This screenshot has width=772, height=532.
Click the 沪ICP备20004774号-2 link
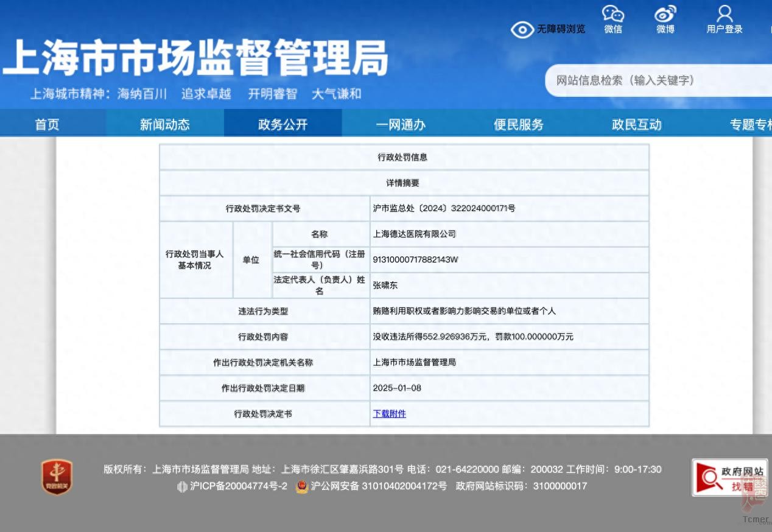pyautogui.click(x=238, y=486)
